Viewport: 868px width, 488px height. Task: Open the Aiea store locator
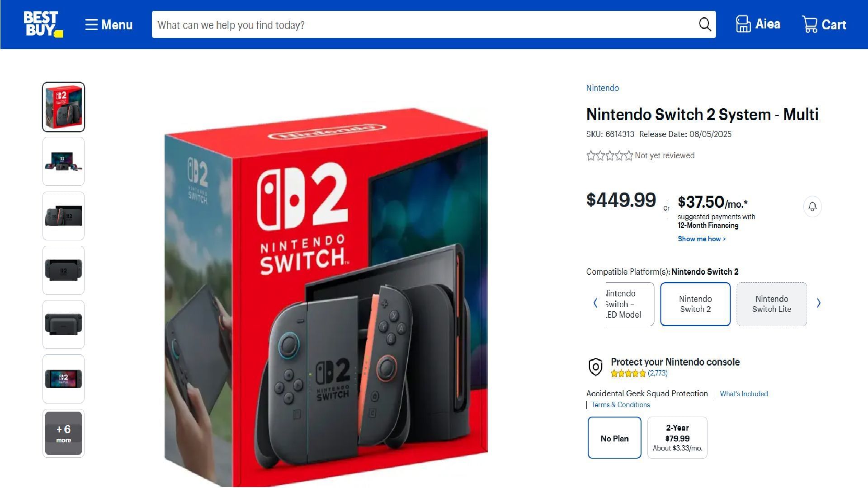pyautogui.click(x=758, y=24)
